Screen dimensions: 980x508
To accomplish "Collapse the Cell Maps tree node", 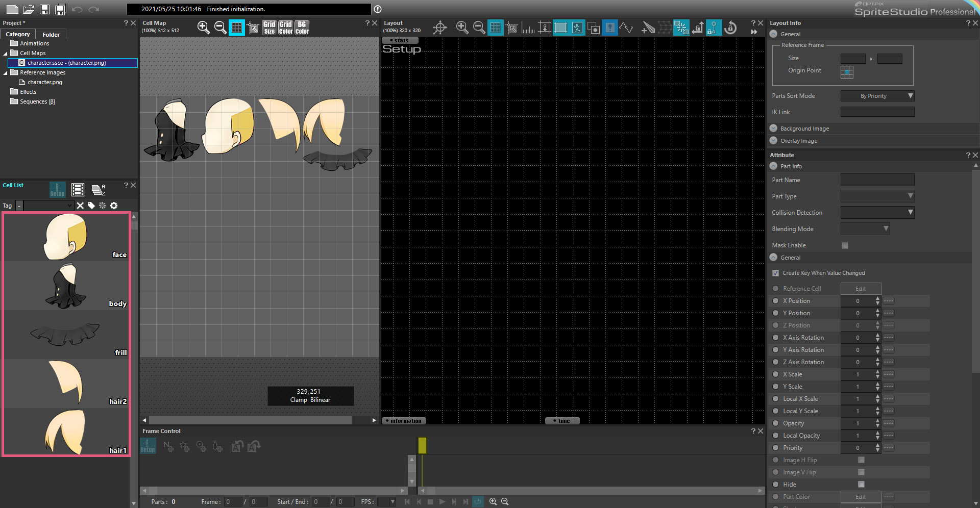I will [6, 53].
